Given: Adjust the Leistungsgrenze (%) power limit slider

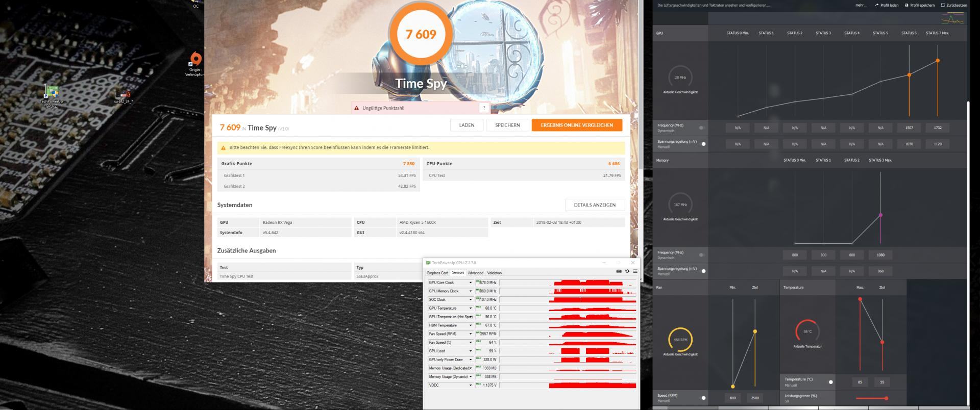Looking at the screenshot, I should point(871,398).
